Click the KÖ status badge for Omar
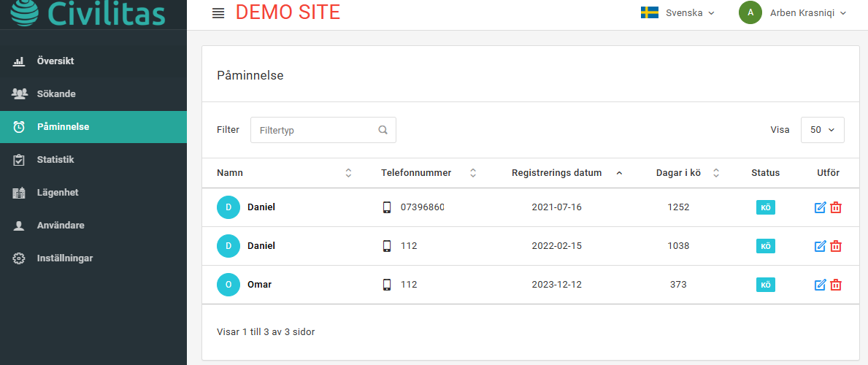The image size is (868, 365). pyautogui.click(x=765, y=285)
